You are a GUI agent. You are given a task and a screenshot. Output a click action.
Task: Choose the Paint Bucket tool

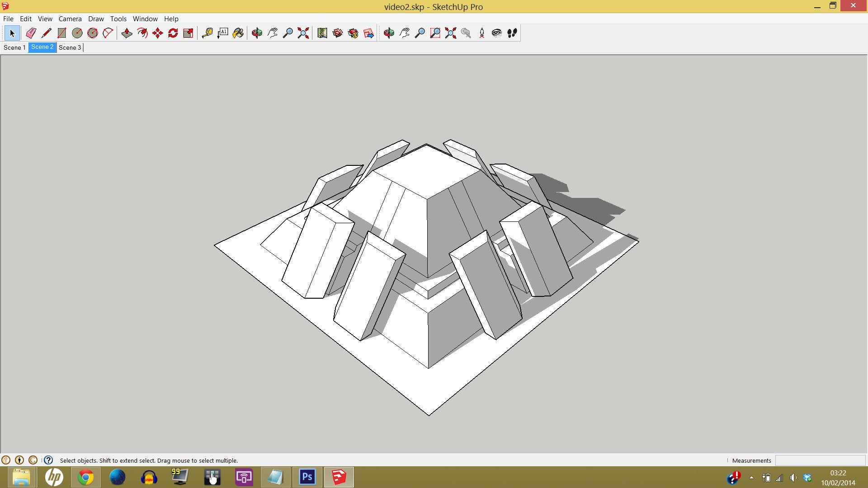[x=238, y=33]
